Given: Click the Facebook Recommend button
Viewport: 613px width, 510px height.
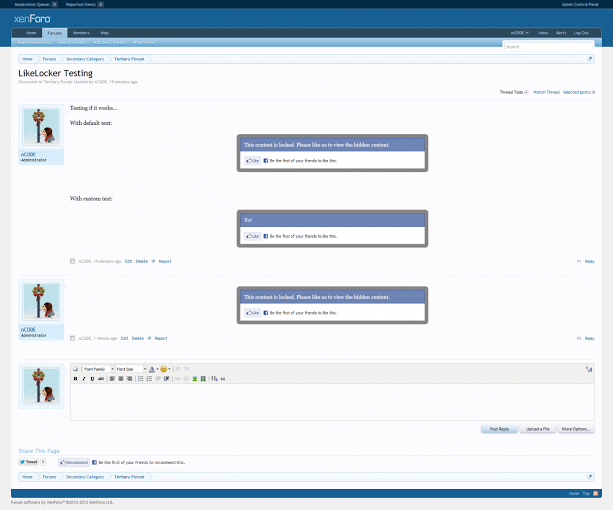Looking at the screenshot, I should 74,463.
